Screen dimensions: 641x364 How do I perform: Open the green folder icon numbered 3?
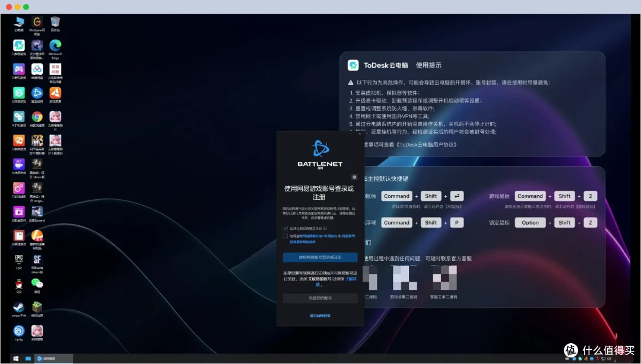coord(19,93)
